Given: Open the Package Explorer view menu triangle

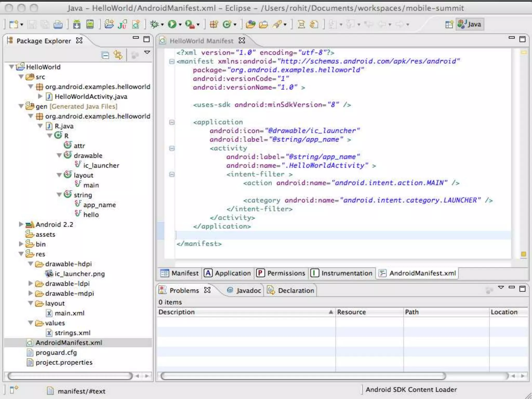Looking at the screenshot, I should click(147, 52).
